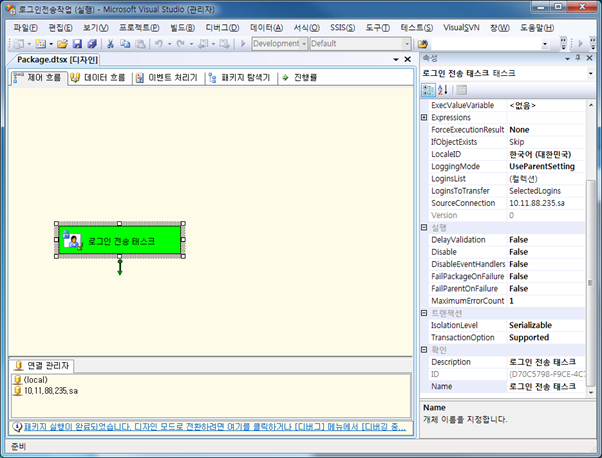Close the Package.dtsx document with X
Screen dimensions: 602x458
tap(408, 60)
